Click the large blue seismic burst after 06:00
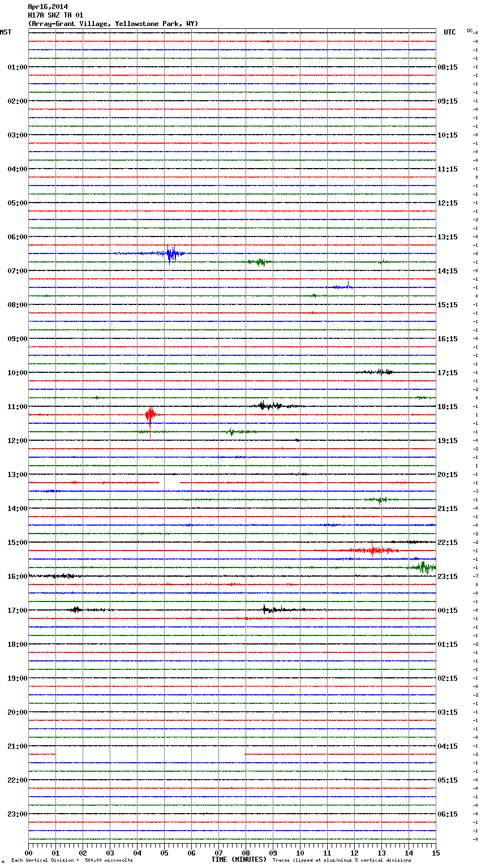This screenshot has height=868, width=481. point(171,254)
